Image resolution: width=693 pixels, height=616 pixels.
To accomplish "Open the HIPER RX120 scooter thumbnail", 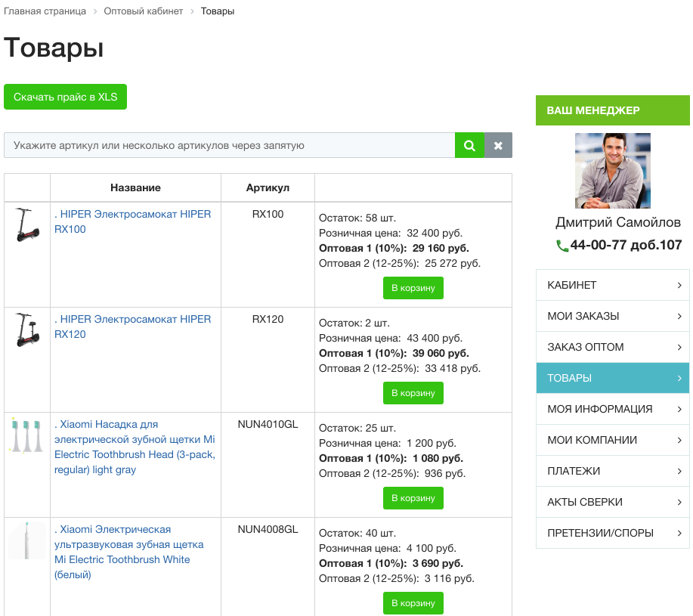I will point(27,330).
